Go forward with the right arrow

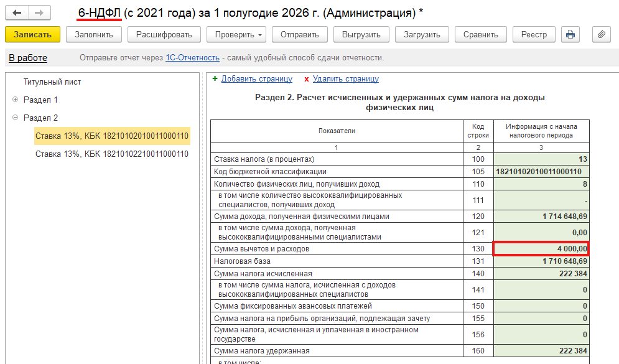[39, 12]
